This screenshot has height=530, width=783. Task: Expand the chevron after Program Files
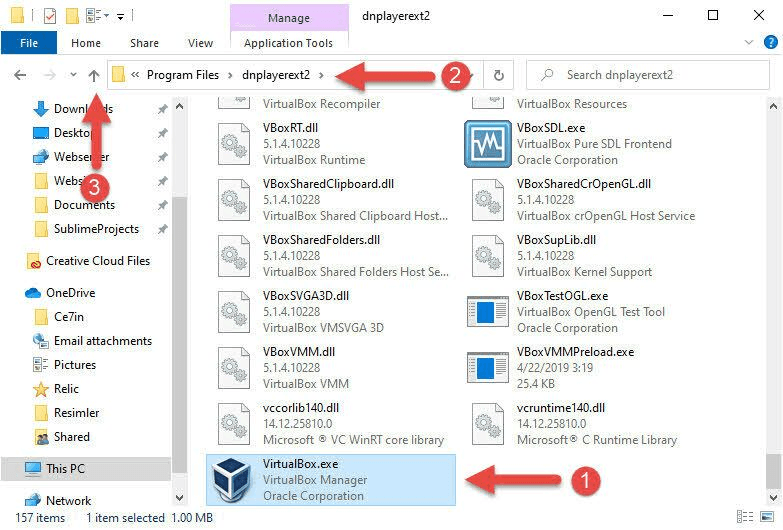click(230, 75)
